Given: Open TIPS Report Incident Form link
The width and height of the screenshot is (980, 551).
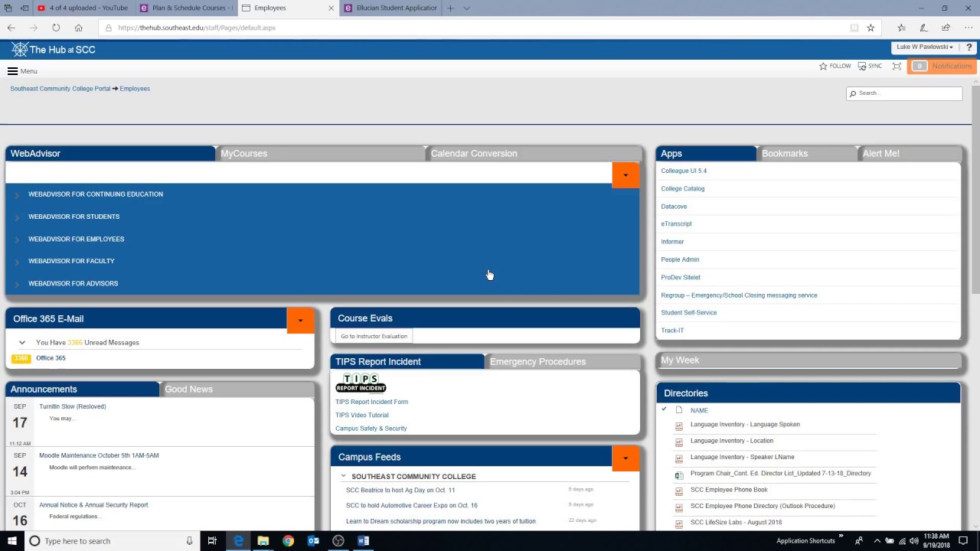Looking at the screenshot, I should 371,402.
